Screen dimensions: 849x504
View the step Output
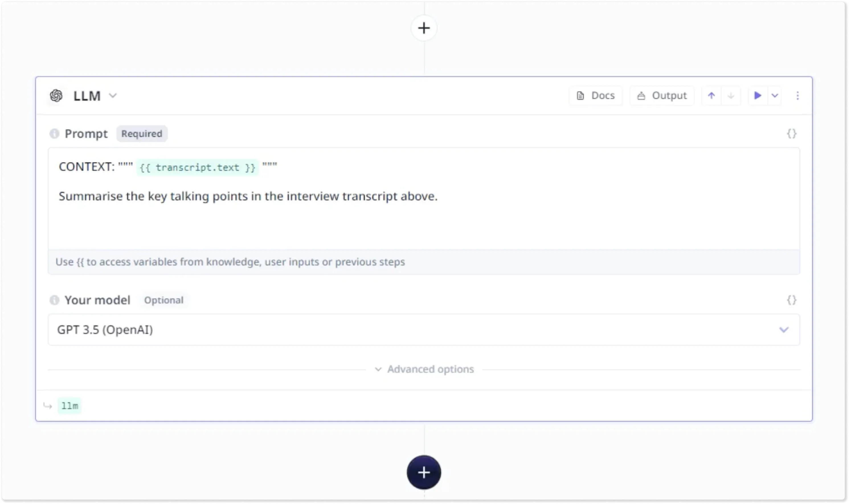tap(662, 96)
